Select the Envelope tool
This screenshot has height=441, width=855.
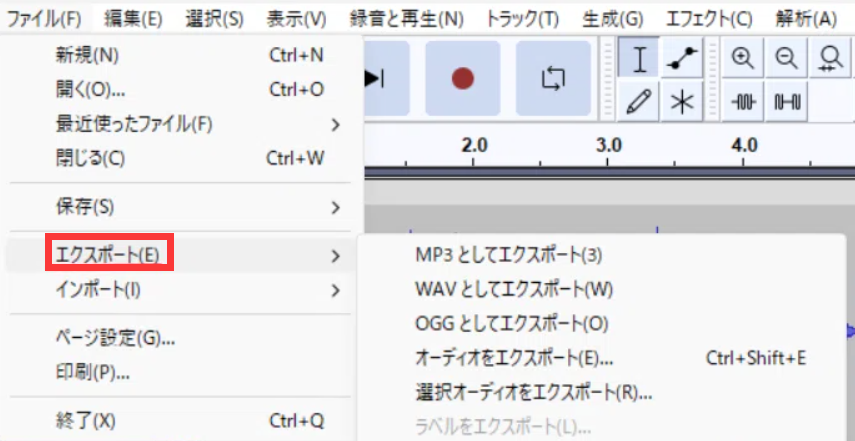tap(683, 59)
